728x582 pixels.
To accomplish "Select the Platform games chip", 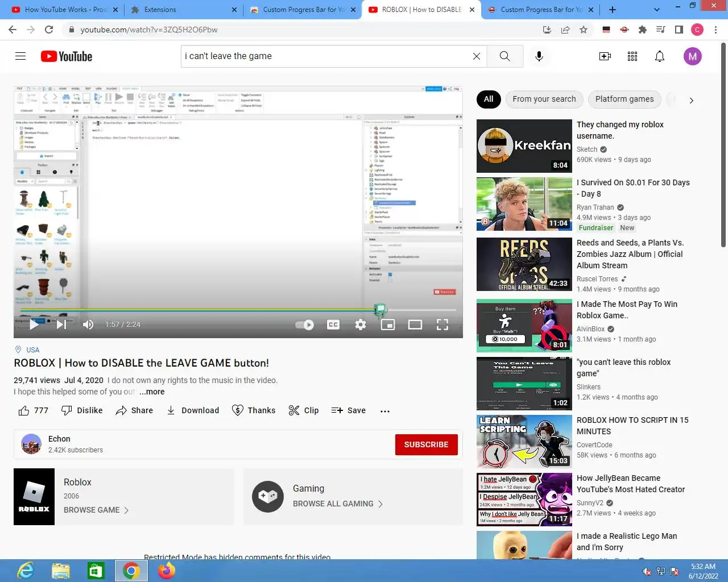I will (624, 99).
